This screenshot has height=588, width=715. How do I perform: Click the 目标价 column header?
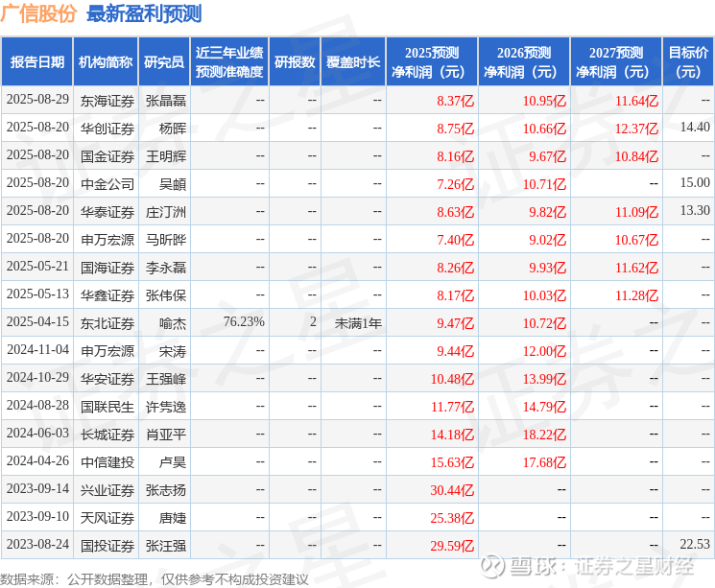coord(688,62)
